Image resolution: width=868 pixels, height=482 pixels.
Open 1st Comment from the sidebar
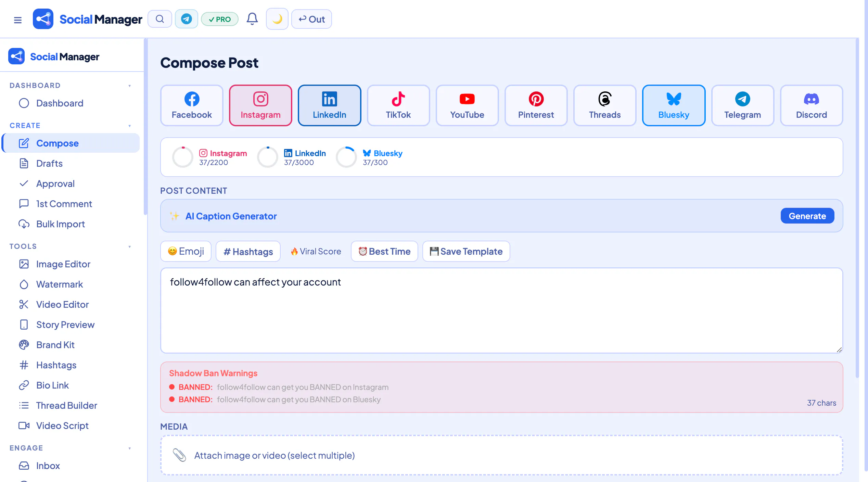(x=71, y=204)
